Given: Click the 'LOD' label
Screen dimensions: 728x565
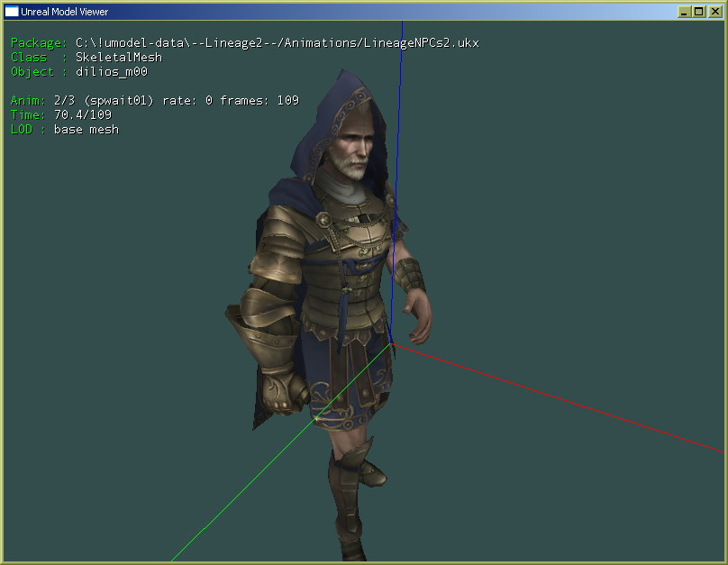Looking at the screenshot, I should pyautogui.click(x=22, y=130).
